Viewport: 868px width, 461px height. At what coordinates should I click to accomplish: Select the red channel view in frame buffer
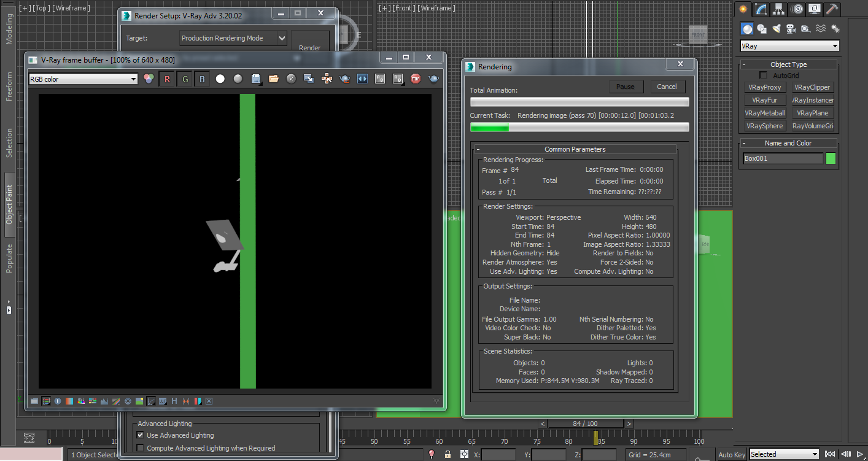pos(167,79)
